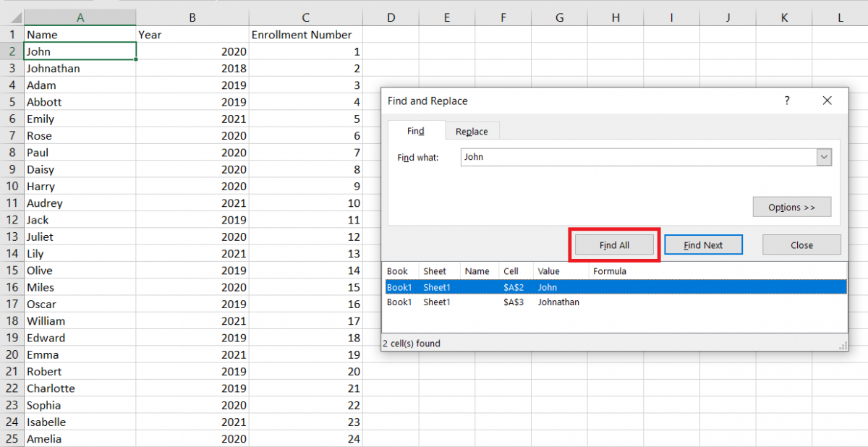Select the cell containing Edward
The height and width of the screenshot is (447, 868).
80,338
